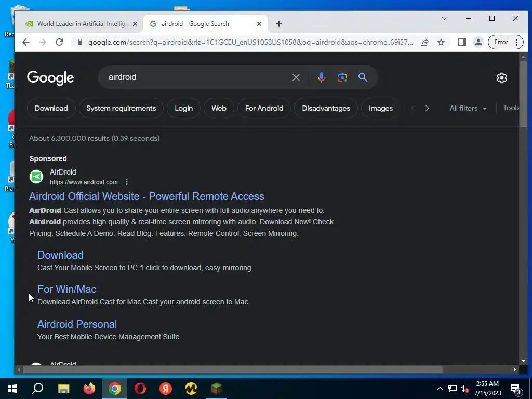The width and height of the screenshot is (532, 399).
Task: Select the Web filter chip
Action: (219, 108)
